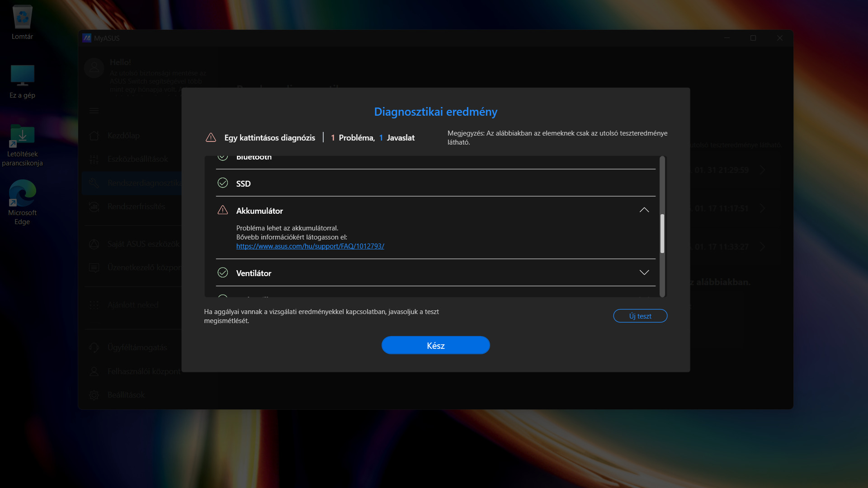Click the MyASUS logo in title bar

pyautogui.click(x=87, y=38)
